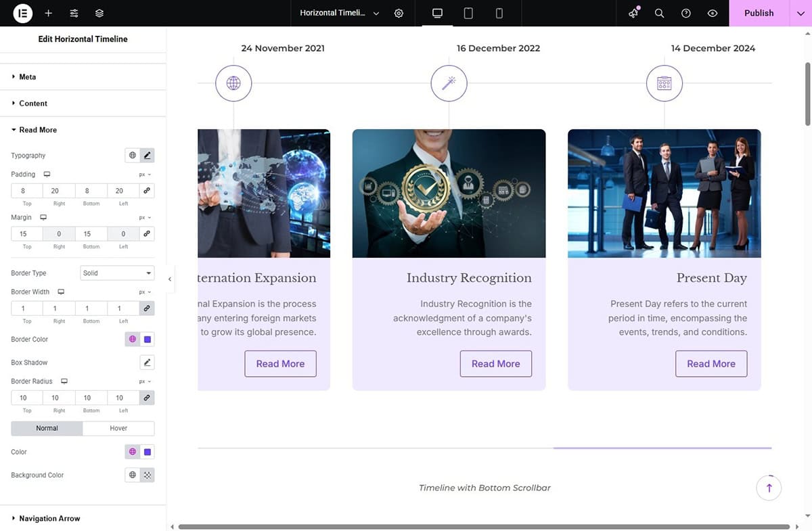Click the Publish button

pos(759,13)
